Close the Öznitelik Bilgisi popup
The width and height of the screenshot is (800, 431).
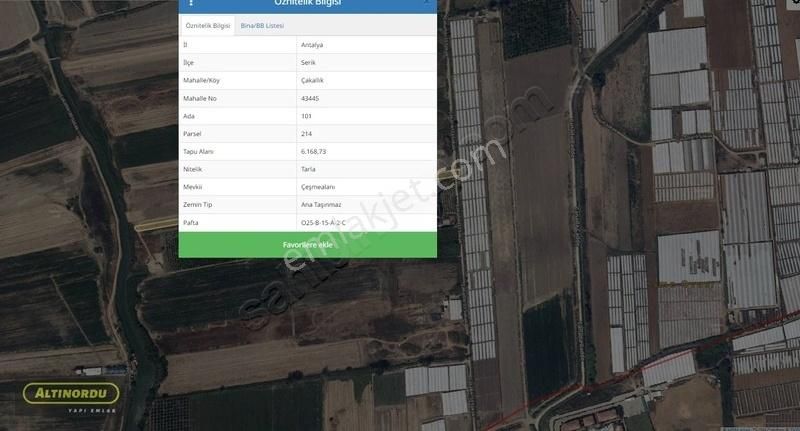click(x=427, y=3)
